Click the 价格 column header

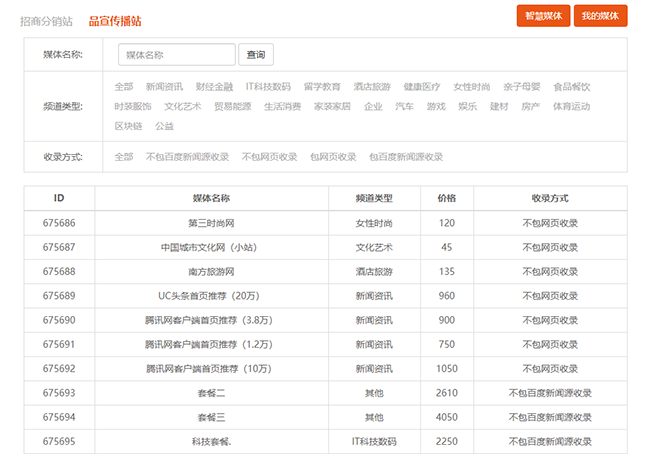point(447,198)
